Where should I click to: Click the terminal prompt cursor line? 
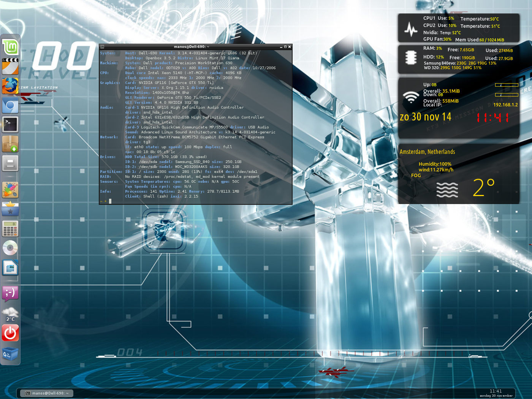(x=196, y=201)
